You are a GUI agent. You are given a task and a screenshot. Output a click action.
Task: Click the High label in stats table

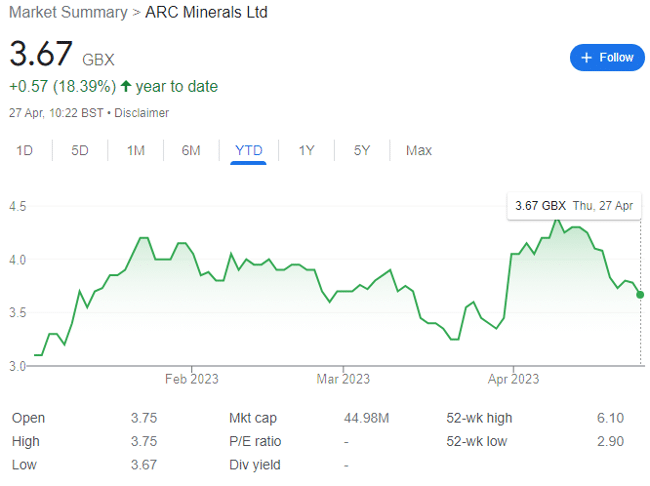pyautogui.click(x=26, y=441)
